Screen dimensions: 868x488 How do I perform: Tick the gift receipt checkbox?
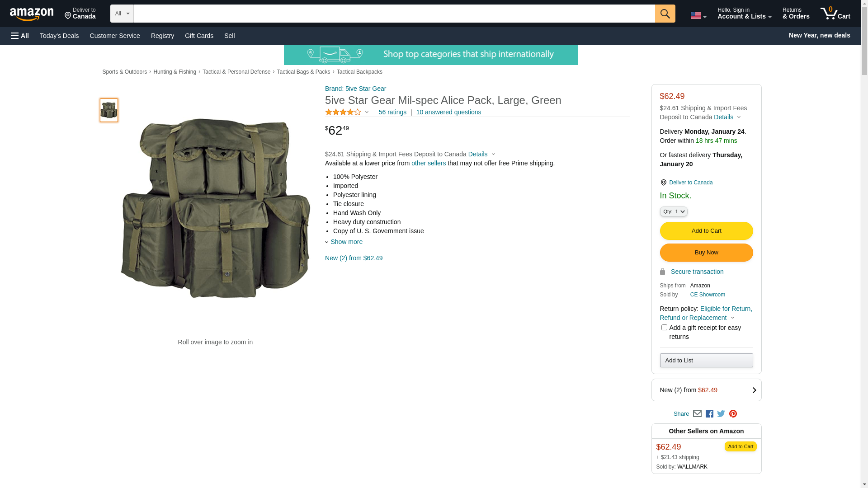click(664, 327)
